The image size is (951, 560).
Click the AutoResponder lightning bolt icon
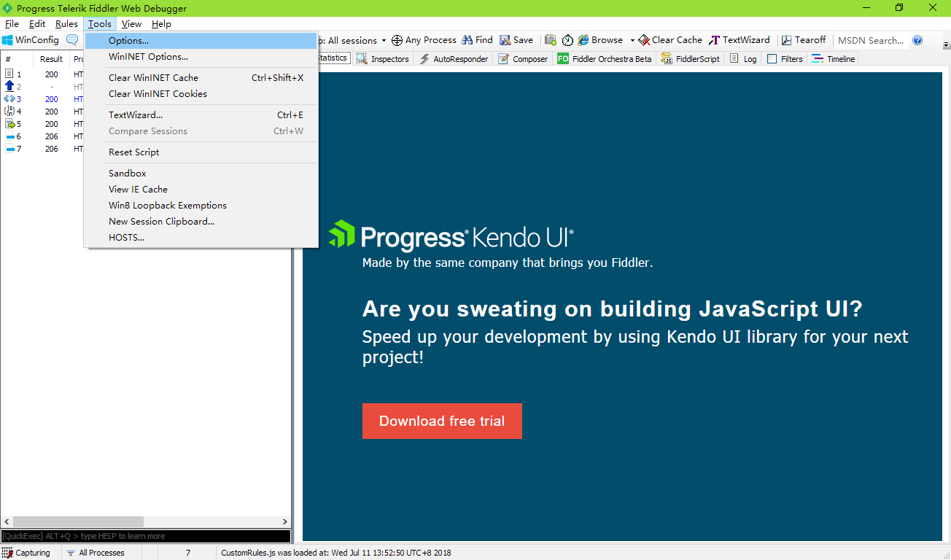tap(424, 59)
